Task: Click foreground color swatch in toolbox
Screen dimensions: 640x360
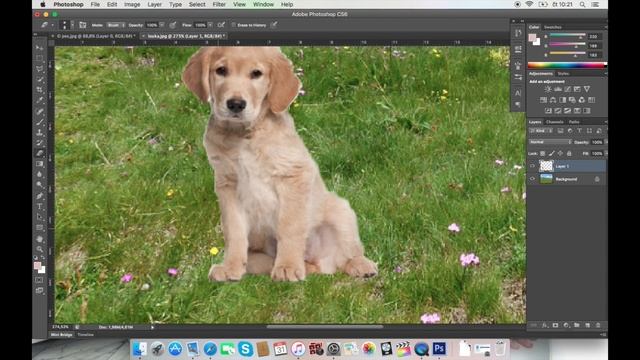Action: pyautogui.click(x=37, y=266)
